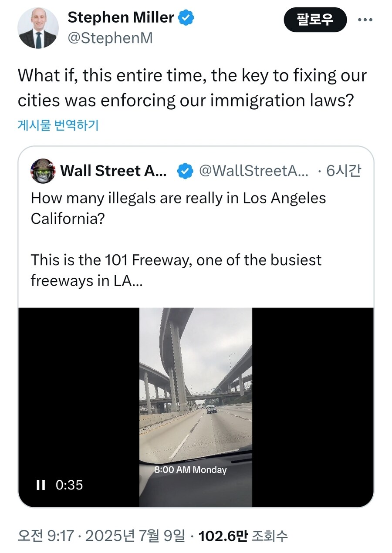Viewport: 392px width, 553px height.
Task: Click the quoted post's verified badge
Action: click(185, 172)
